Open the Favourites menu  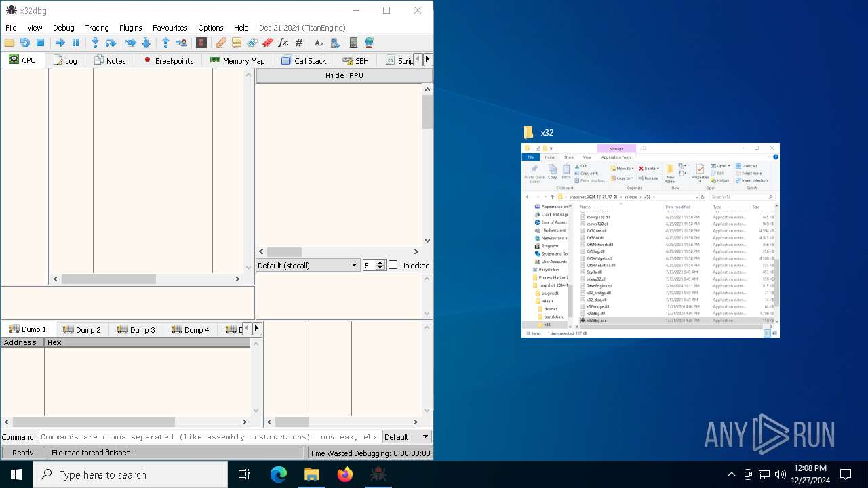tap(170, 28)
